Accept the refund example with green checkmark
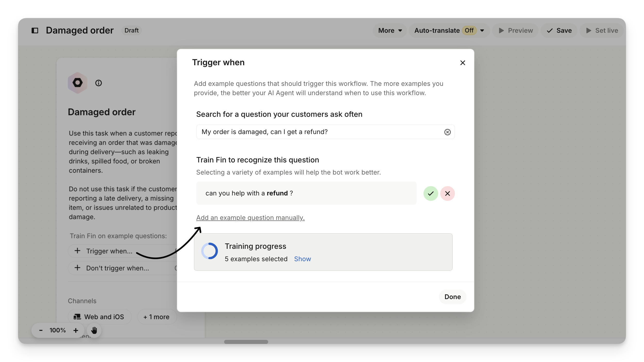644x362 pixels. click(x=431, y=193)
